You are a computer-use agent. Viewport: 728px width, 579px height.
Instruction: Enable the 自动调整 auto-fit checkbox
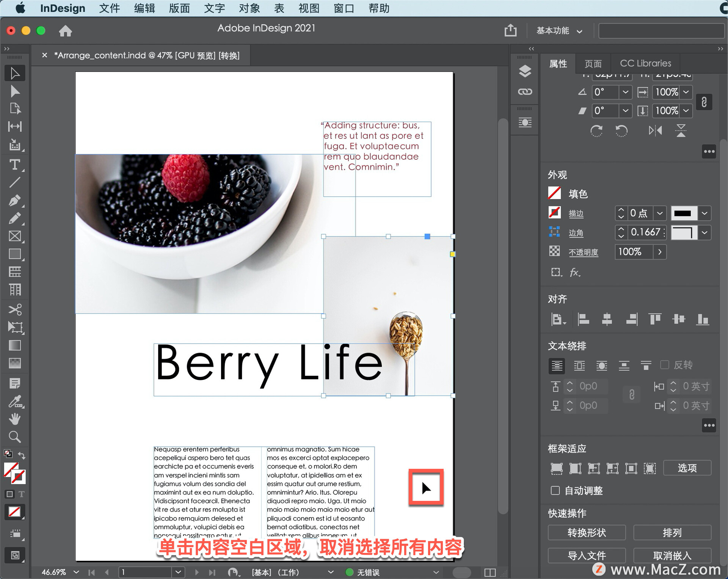pos(555,491)
